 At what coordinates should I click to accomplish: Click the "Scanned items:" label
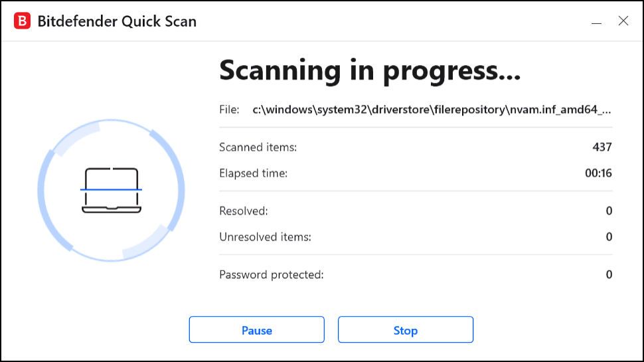point(258,147)
